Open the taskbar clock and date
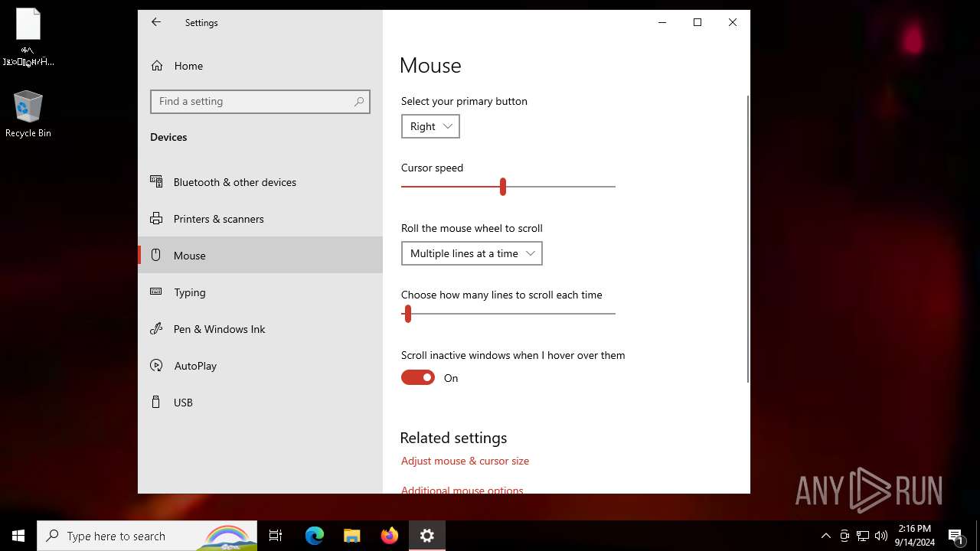 tap(914, 536)
